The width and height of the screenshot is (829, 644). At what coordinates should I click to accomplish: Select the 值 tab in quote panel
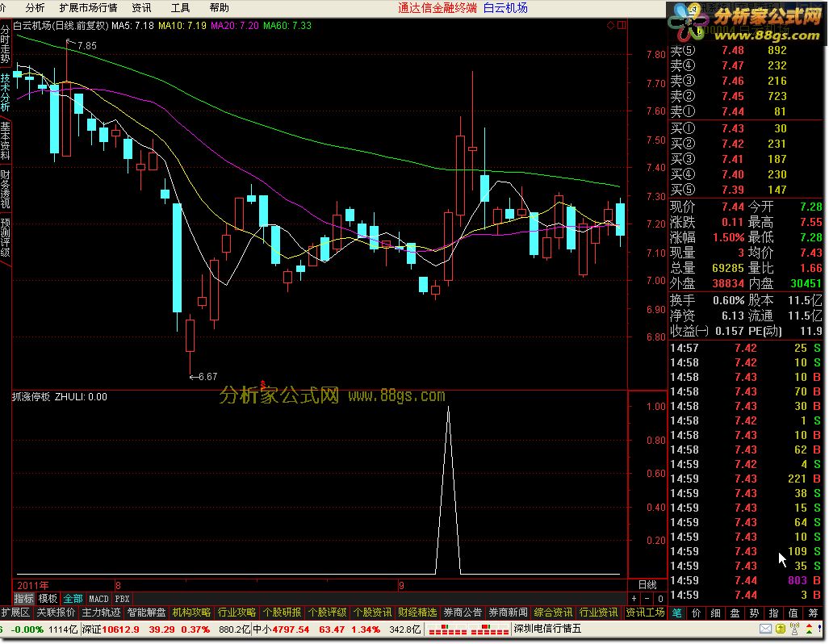[x=793, y=613]
